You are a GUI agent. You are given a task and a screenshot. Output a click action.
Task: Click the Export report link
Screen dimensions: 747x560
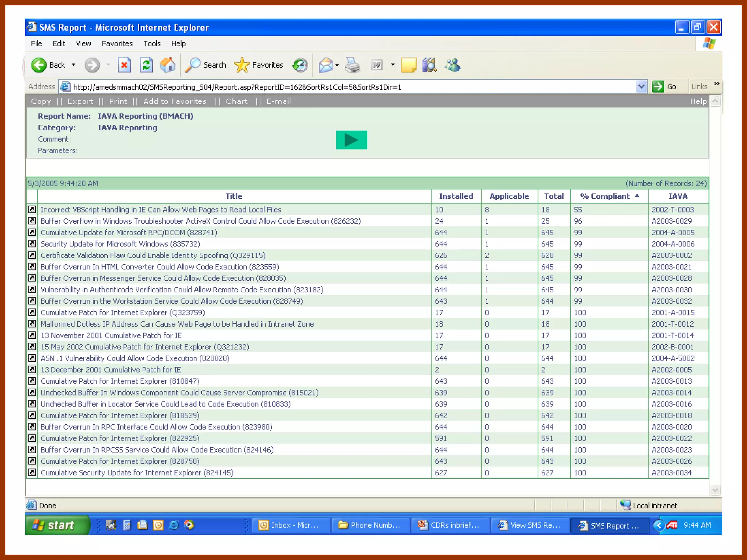80,101
